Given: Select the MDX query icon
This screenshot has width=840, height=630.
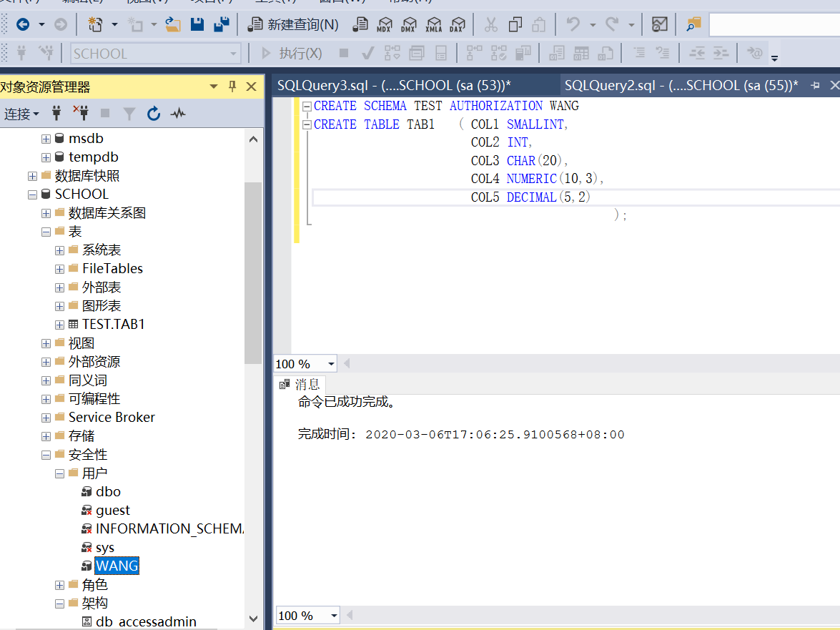Looking at the screenshot, I should coord(385,24).
